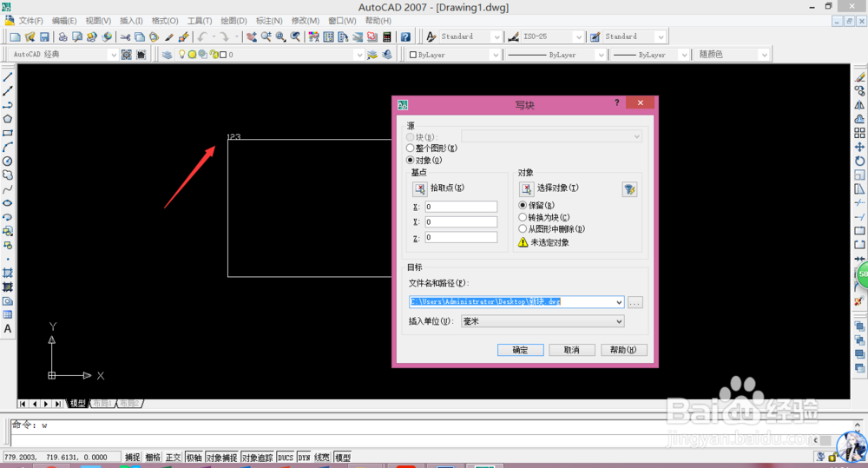This screenshot has width=868, height=468.
Task: Toggle DYN dynamic input in status bar
Action: click(x=304, y=458)
